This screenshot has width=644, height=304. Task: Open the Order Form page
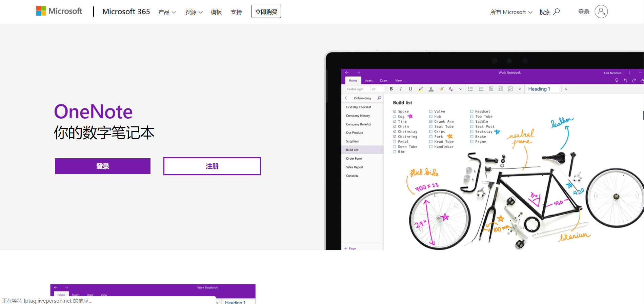tap(354, 159)
